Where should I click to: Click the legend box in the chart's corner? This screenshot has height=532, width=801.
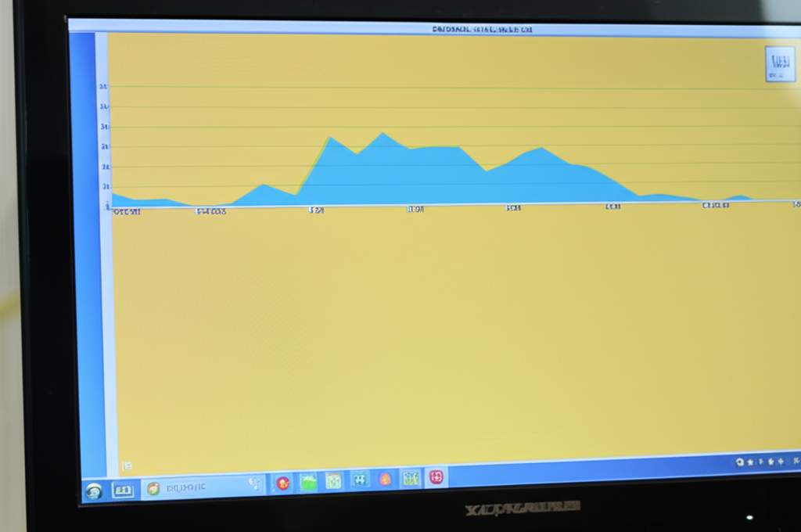780,64
